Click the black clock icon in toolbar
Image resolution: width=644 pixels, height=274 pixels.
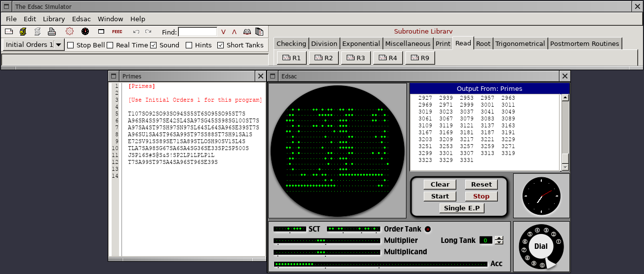pos(85,32)
